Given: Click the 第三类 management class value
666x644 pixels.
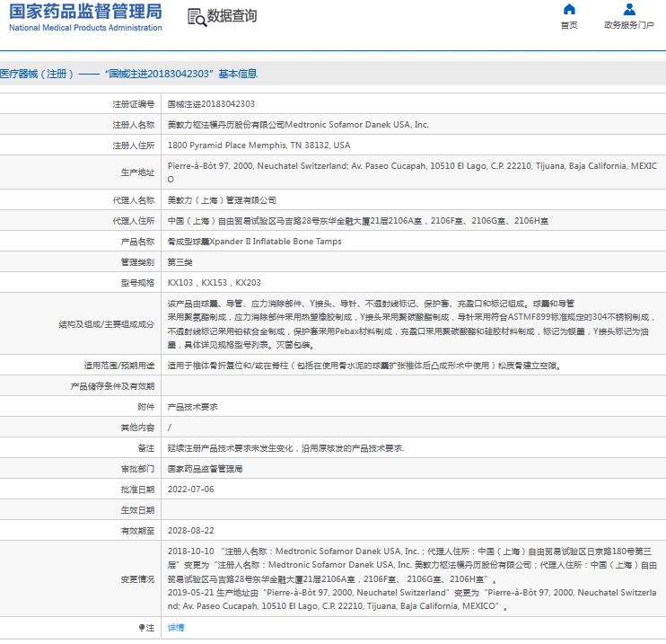Looking at the screenshot, I should [x=180, y=262].
